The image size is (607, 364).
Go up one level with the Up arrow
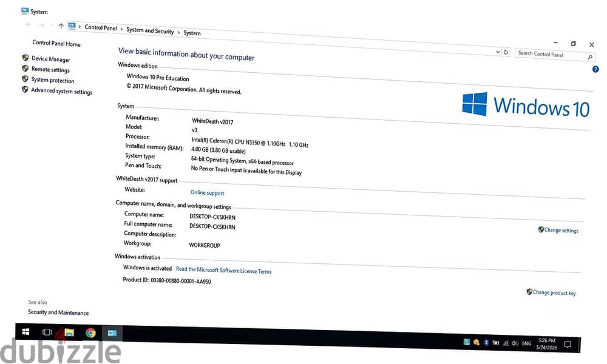click(61, 25)
